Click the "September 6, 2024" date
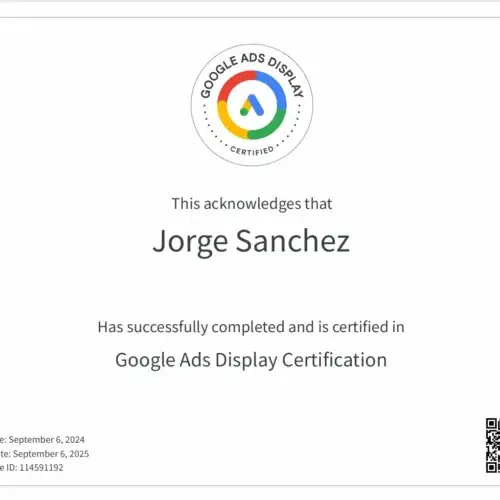Screen dimensions: 500x500 coord(47,440)
